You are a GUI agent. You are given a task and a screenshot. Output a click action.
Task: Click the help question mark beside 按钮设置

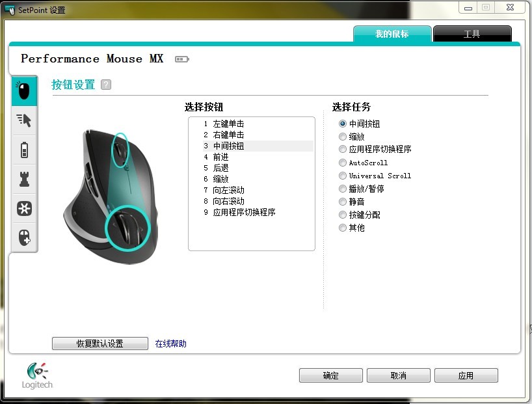(106, 85)
